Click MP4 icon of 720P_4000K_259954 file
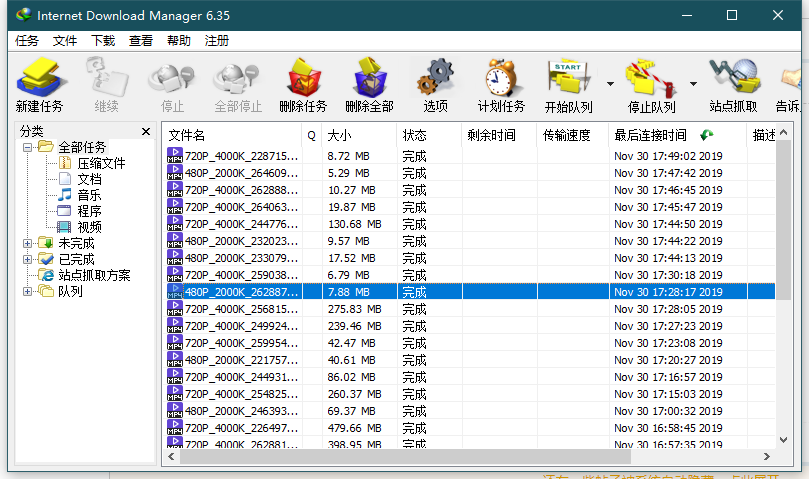Image resolution: width=809 pixels, height=479 pixels. pos(174,343)
